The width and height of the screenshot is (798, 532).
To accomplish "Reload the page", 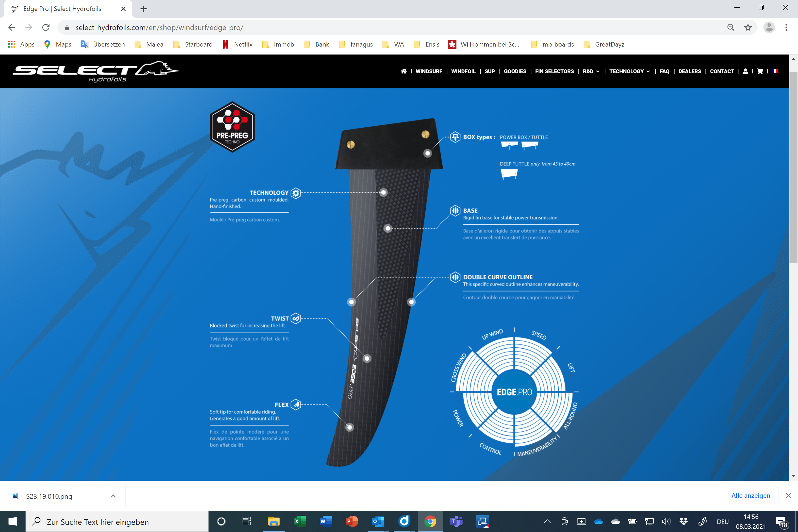I will tap(46, 27).
